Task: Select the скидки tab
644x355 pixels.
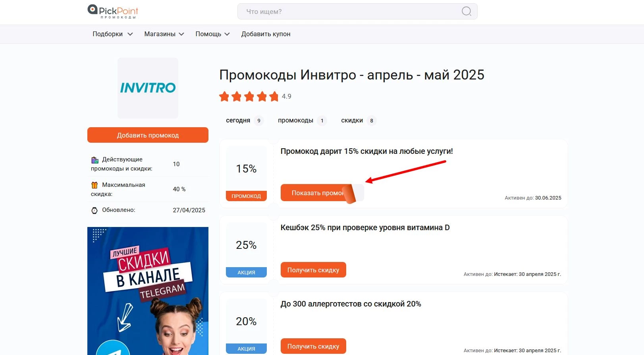Action: tap(358, 120)
